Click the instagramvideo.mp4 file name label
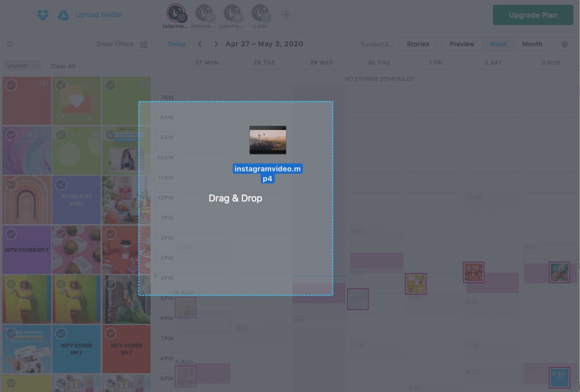The width and height of the screenshot is (580, 392). point(268,174)
